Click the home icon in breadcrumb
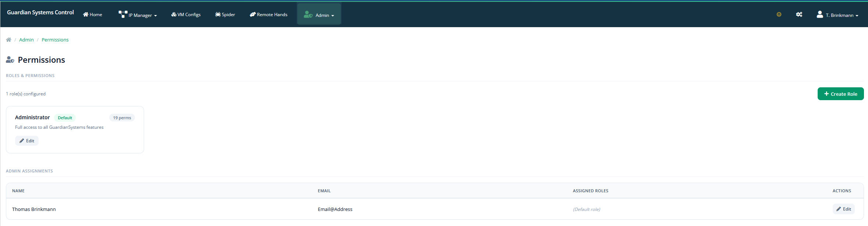868x226 pixels. point(9,40)
